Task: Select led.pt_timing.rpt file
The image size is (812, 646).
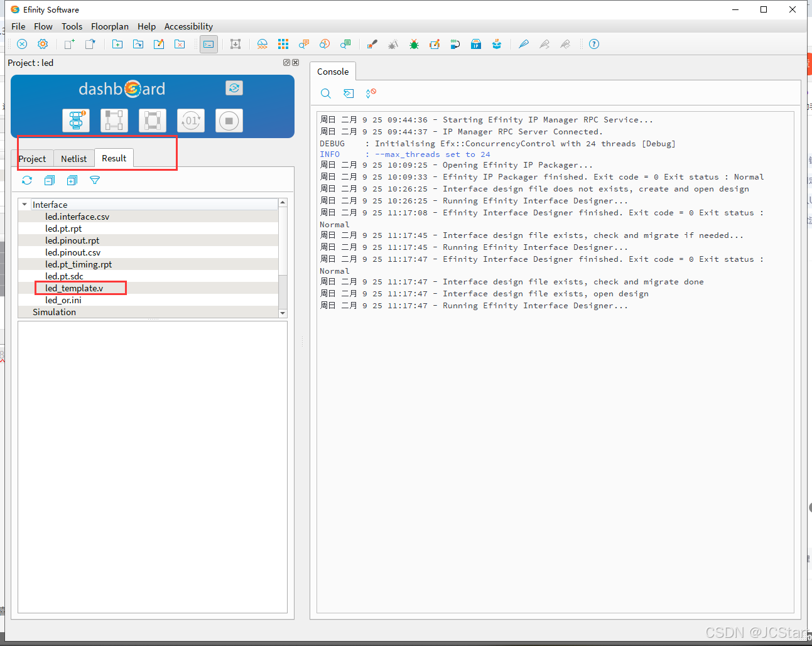Action: tap(78, 264)
